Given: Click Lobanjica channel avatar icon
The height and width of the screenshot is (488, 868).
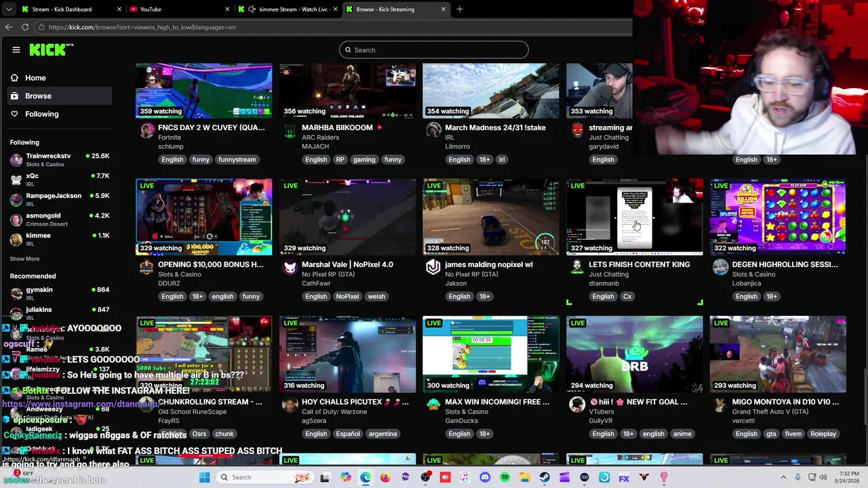Looking at the screenshot, I should click(720, 268).
